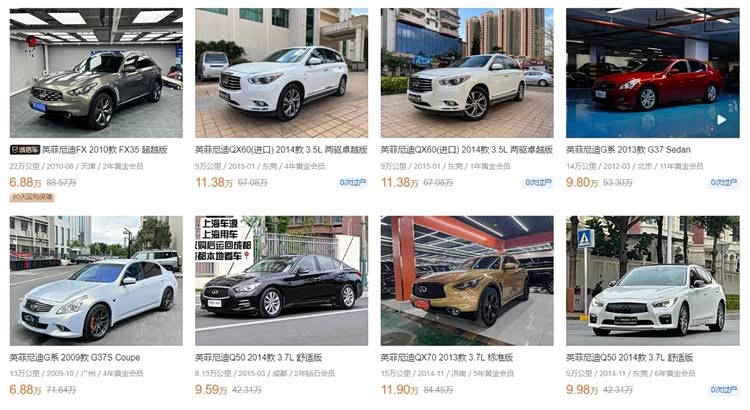Click the 11.90万 price of QX70
Viewport: 750px width, 410px height.
pyautogui.click(x=399, y=390)
